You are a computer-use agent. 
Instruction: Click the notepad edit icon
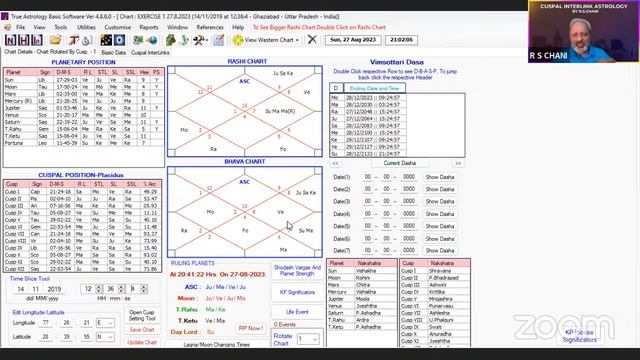click(x=219, y=40)
